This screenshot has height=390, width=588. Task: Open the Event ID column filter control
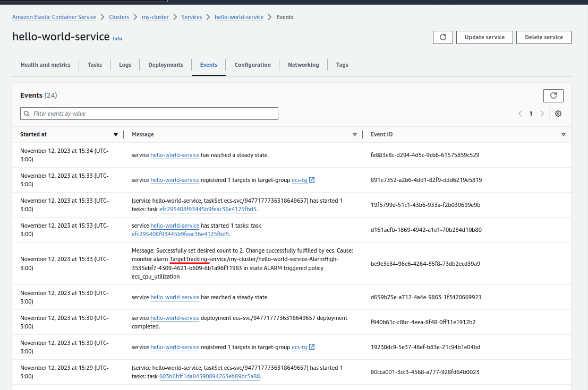point(563,134)
